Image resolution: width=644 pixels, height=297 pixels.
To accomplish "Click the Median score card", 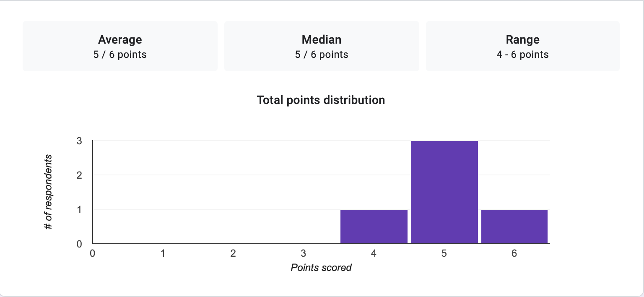I will click(322, 46).
